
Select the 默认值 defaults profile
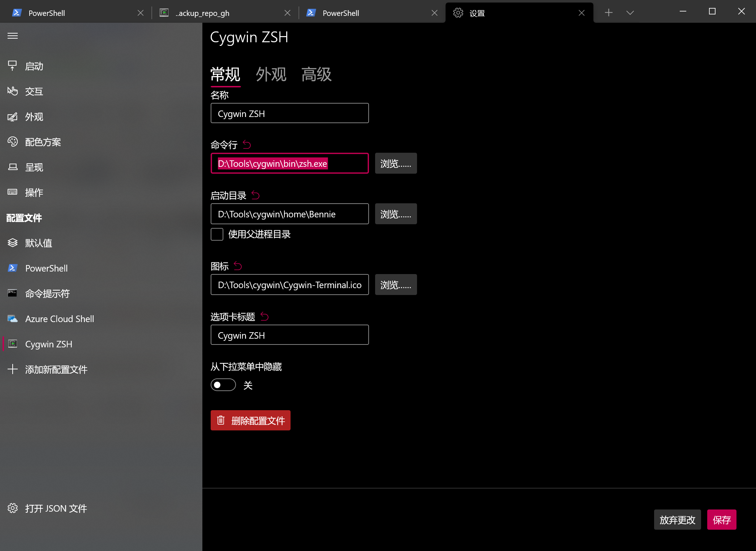coord(101,243)
